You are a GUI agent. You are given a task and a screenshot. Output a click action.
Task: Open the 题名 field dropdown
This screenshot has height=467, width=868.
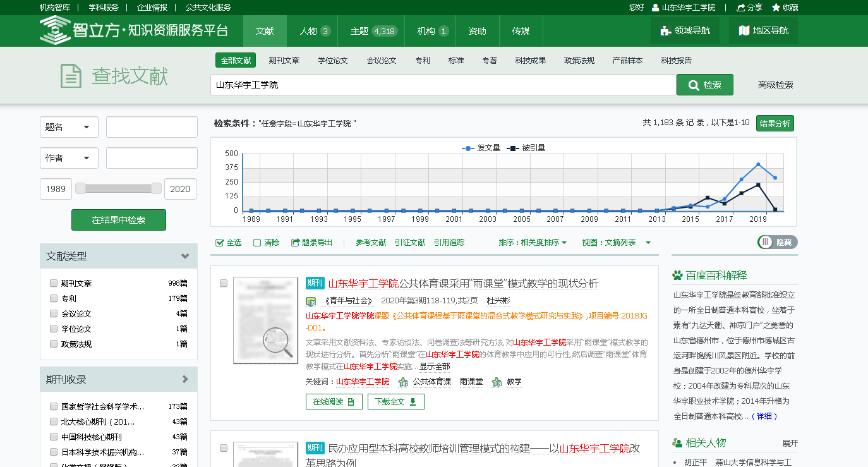point(69,127)
